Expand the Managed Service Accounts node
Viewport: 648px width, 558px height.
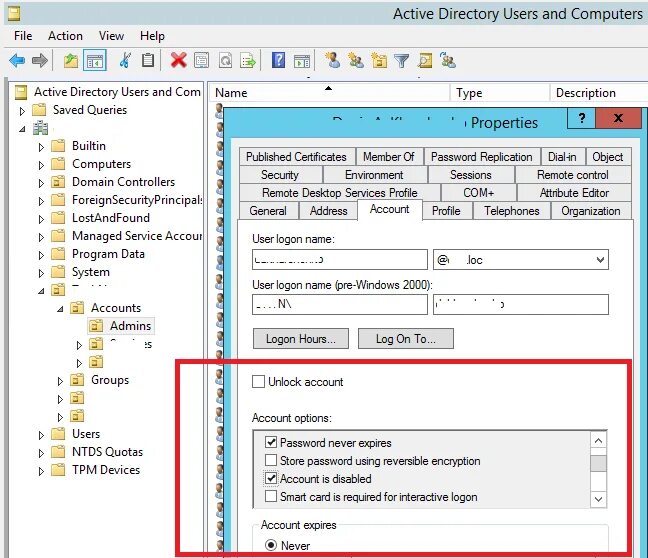tap(41, 237)
